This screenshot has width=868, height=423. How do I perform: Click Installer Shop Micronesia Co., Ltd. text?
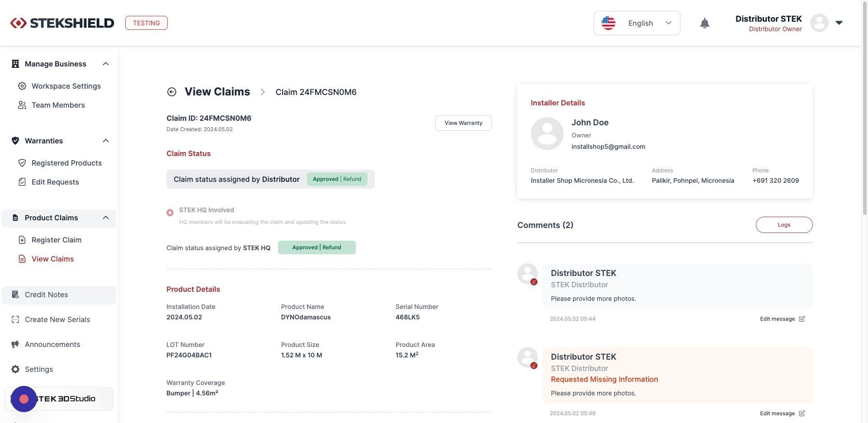tap(582, 181)
